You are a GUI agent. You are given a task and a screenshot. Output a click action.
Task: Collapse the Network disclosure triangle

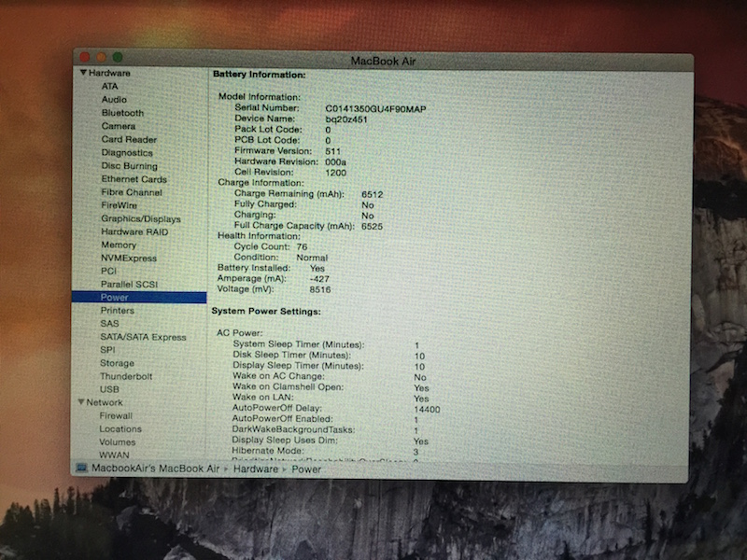[81, 402]
